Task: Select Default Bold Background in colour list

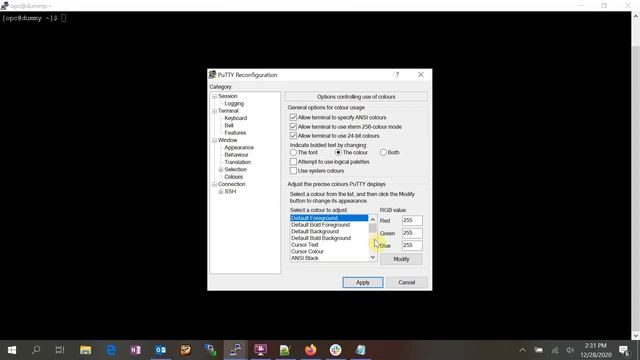Action: 329,238
